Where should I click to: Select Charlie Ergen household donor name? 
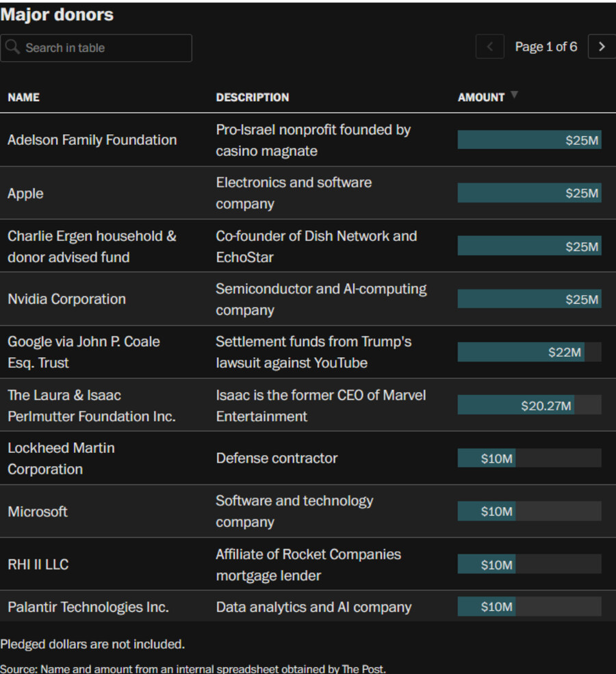tap(92, 246)
